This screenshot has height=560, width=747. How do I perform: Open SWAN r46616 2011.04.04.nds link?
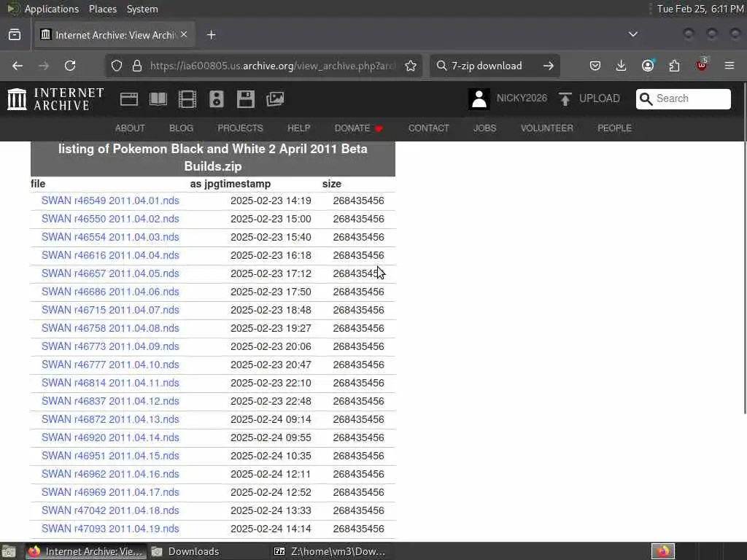pos(110,255)
